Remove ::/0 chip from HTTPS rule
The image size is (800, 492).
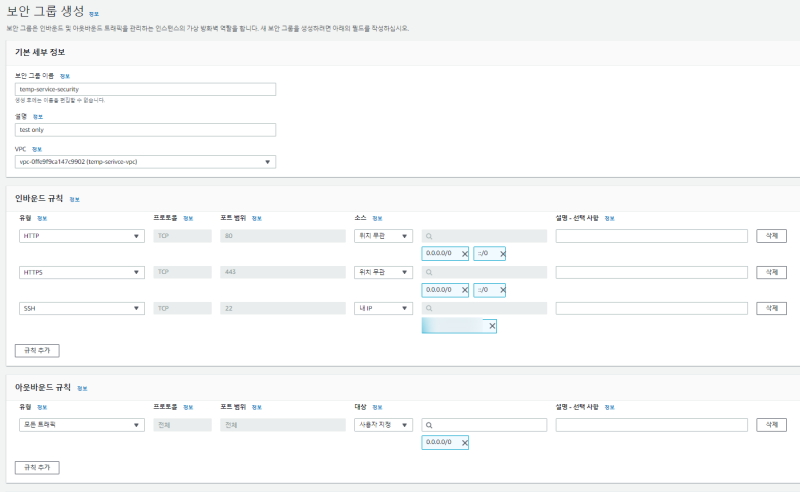(502, 290)
